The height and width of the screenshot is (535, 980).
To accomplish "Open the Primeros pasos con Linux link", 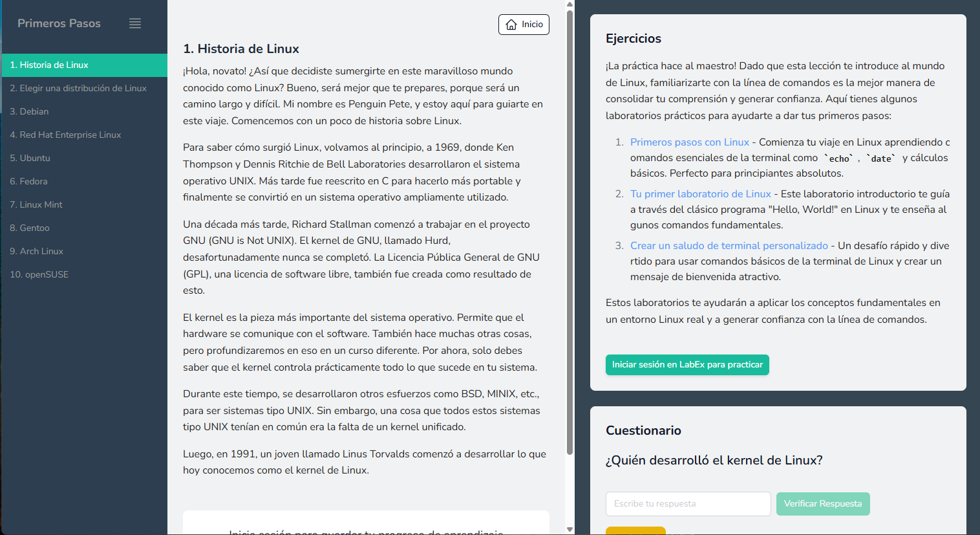I will (x=690, y=142).
